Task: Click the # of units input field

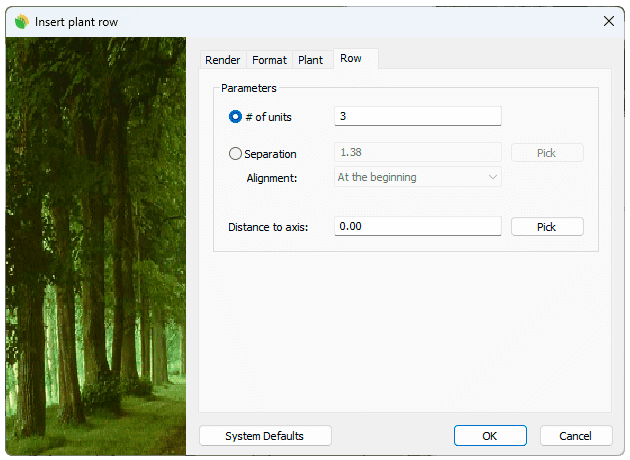Action: pos(417,116)
